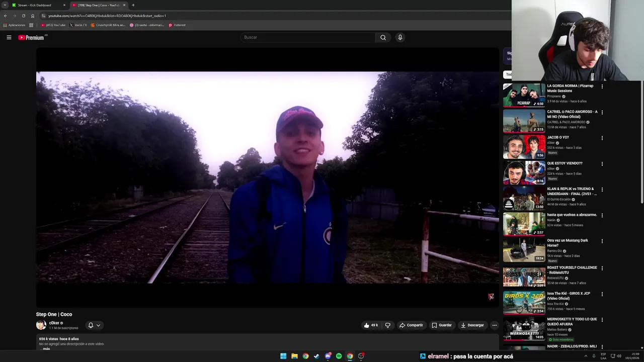Open browser home page icon
Screen dimensions: 644x362
click(33, 16)
